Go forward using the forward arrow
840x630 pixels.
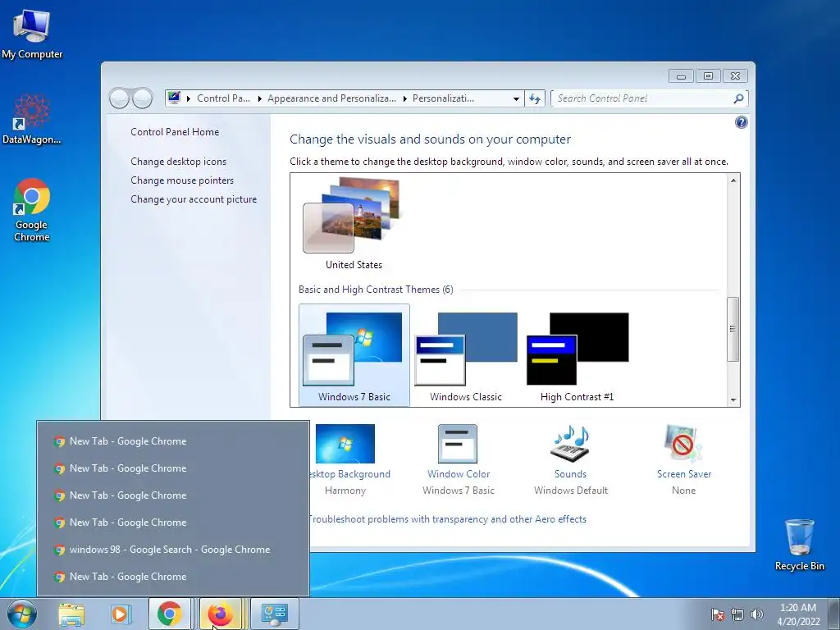[x=143, y=98]
